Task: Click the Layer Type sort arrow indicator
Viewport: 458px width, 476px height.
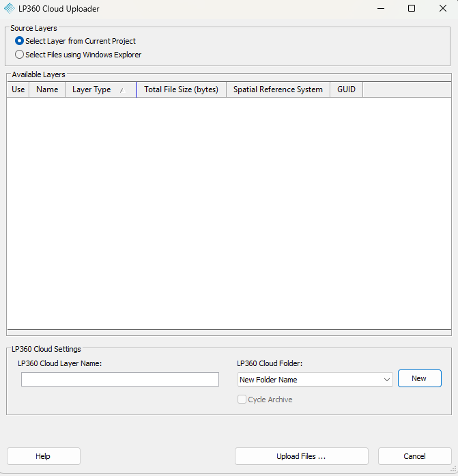Action: (x=122, y=90)
